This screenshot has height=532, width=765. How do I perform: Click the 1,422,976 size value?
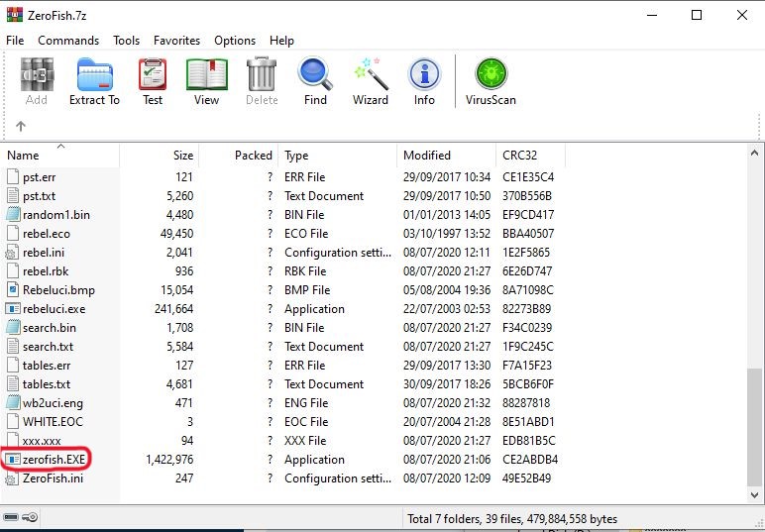[x=169, y=460]
